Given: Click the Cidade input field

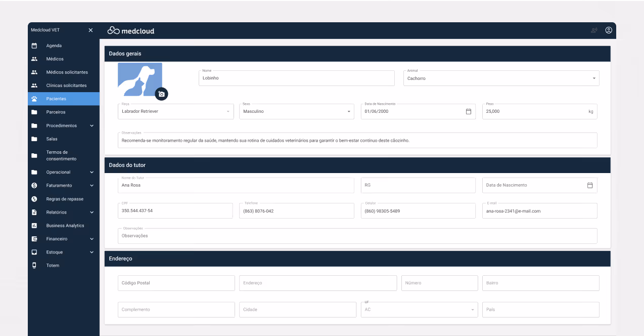Looking at the screenshot, I should coord(298,310).
